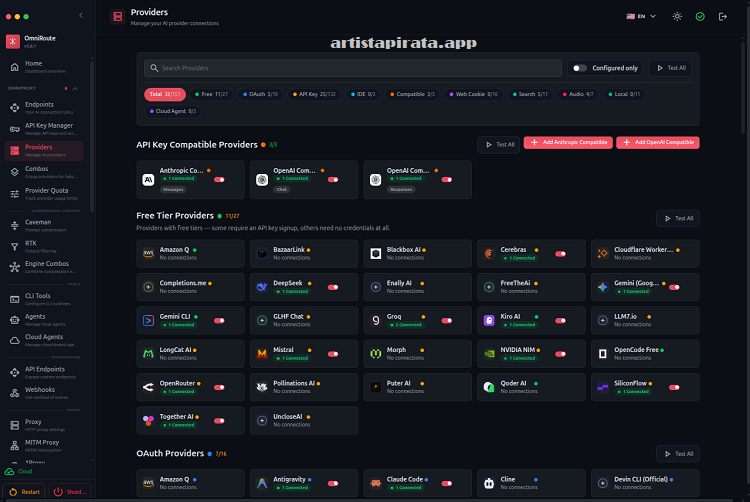
Task: Click the Cloud status link
Action: tap(19, 471)
